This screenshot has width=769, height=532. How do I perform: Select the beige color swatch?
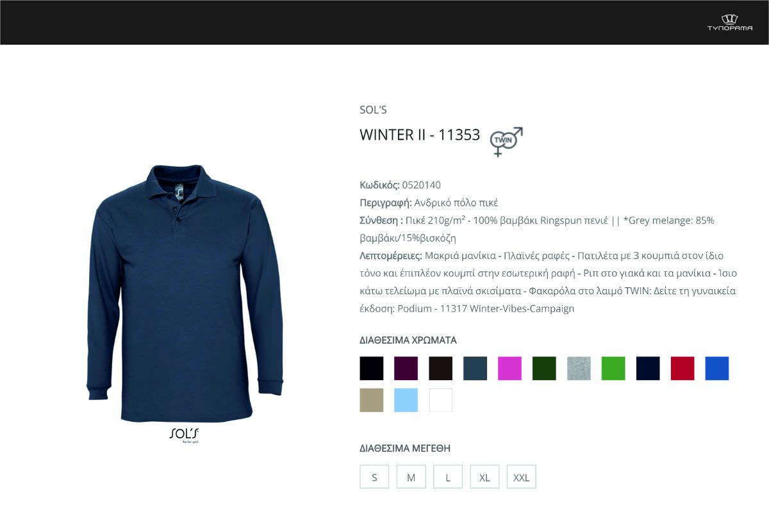372,401
